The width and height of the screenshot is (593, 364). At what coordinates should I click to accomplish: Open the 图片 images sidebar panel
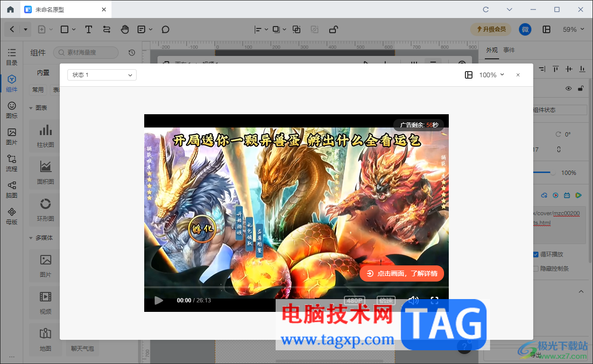point(12,136)
